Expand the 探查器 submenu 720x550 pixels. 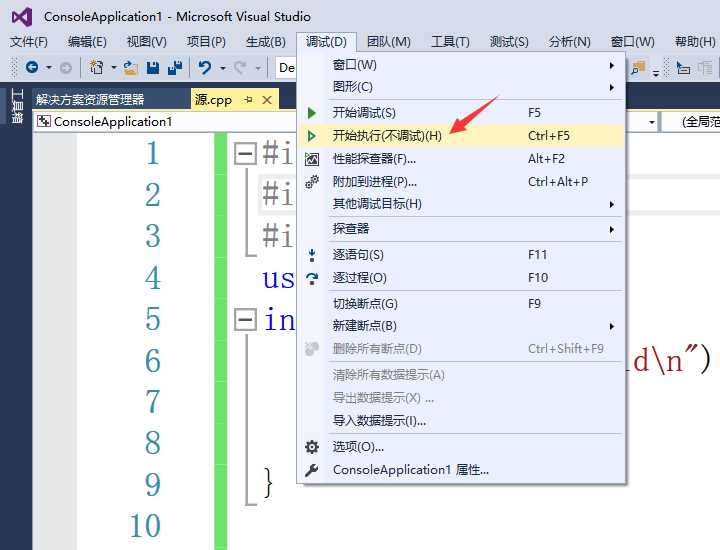point(462,229)
